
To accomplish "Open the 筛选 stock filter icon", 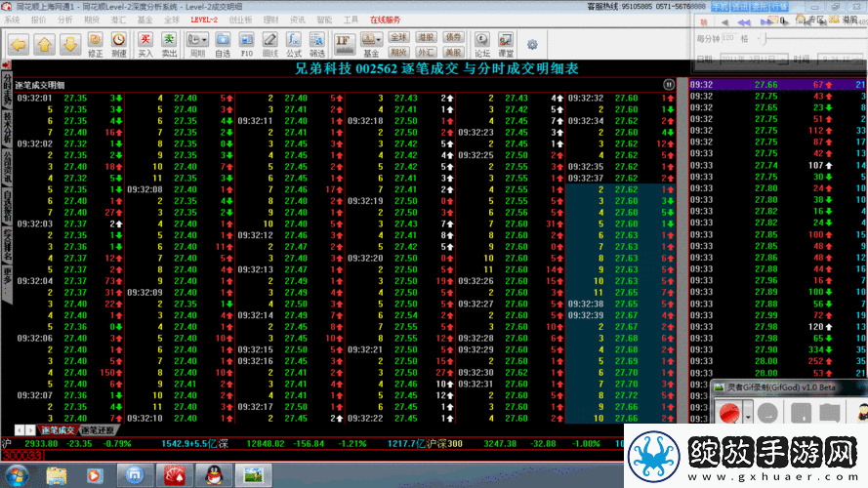I will coord(317,45).
